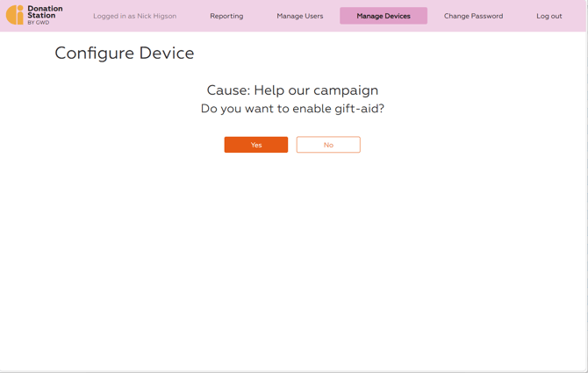588x373 pixels.
Task: Click the 'Logged in as Nick Higson' label
Action: [x=134, y=16]
